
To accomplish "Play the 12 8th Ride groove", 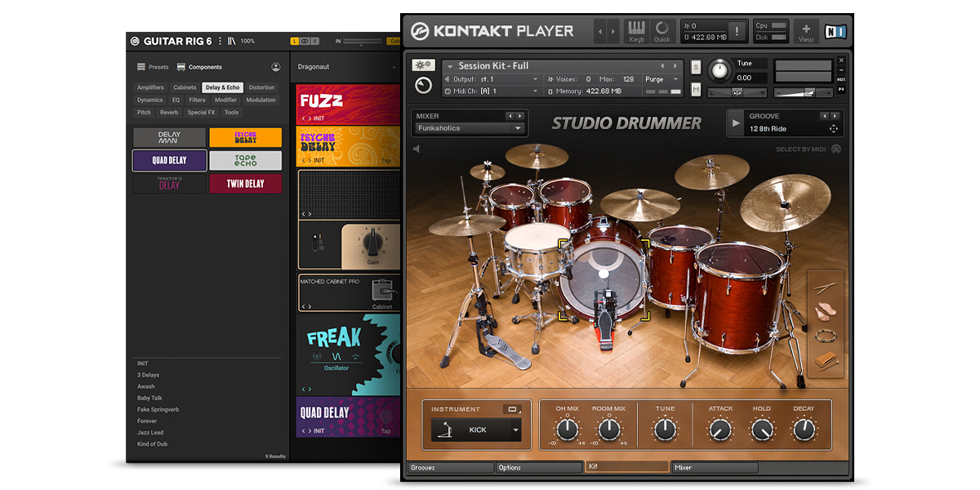I will [736, 122].
